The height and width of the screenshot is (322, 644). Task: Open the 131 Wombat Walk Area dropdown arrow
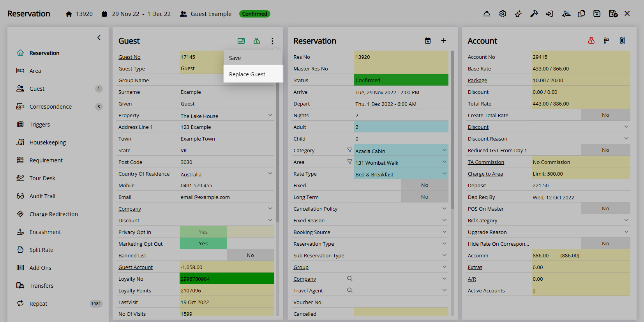(x=444, y=162)
